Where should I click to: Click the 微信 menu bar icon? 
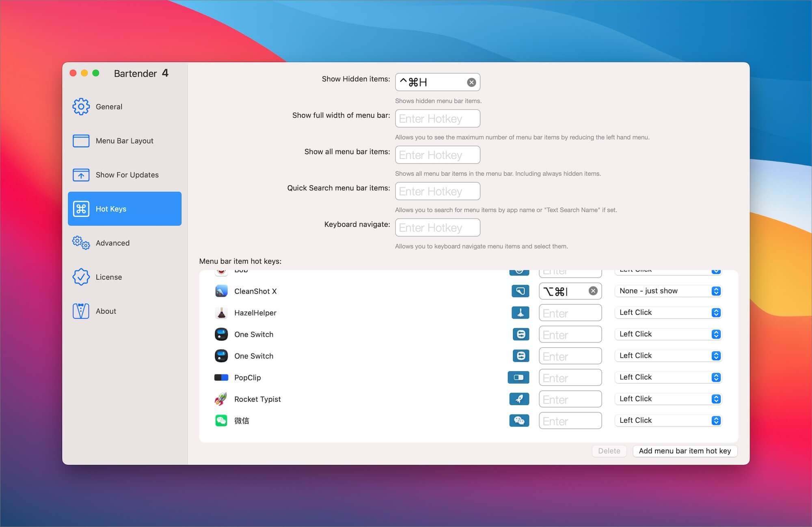(x=519, y=420)
